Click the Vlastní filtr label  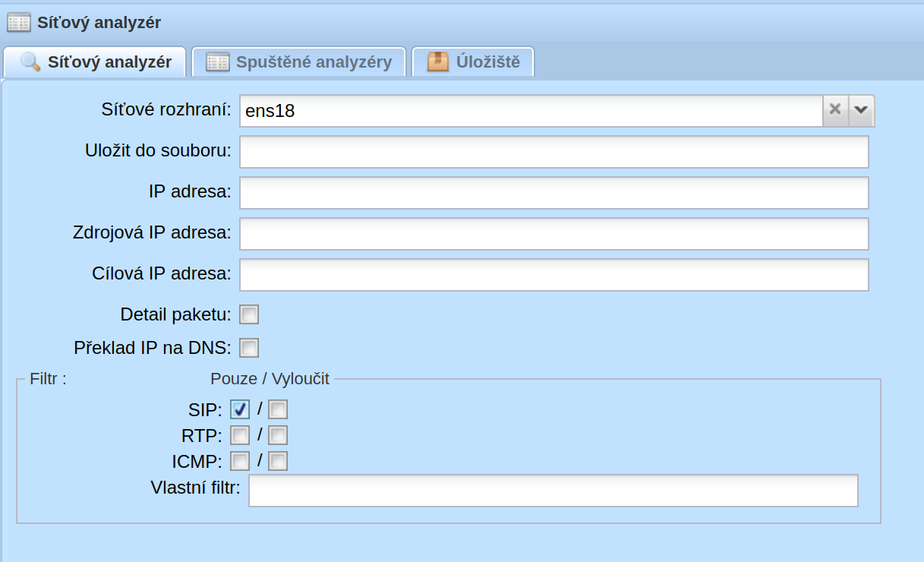coord(196,487)
